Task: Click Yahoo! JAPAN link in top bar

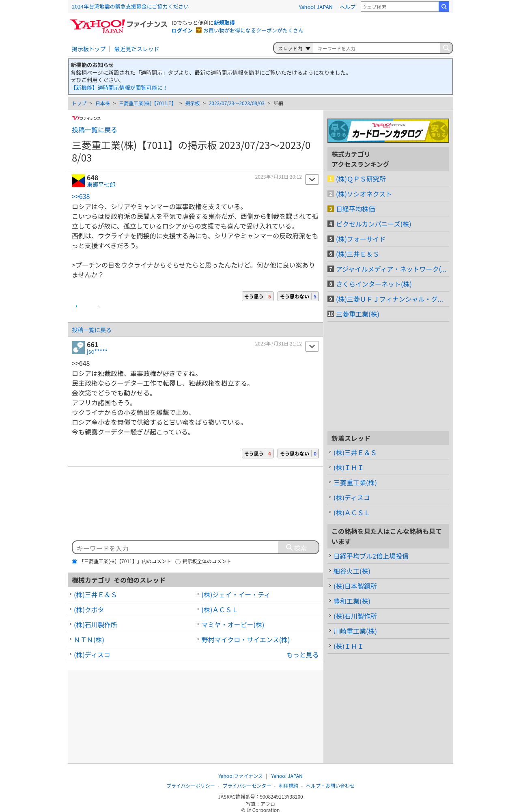Action: click(315, 7)
